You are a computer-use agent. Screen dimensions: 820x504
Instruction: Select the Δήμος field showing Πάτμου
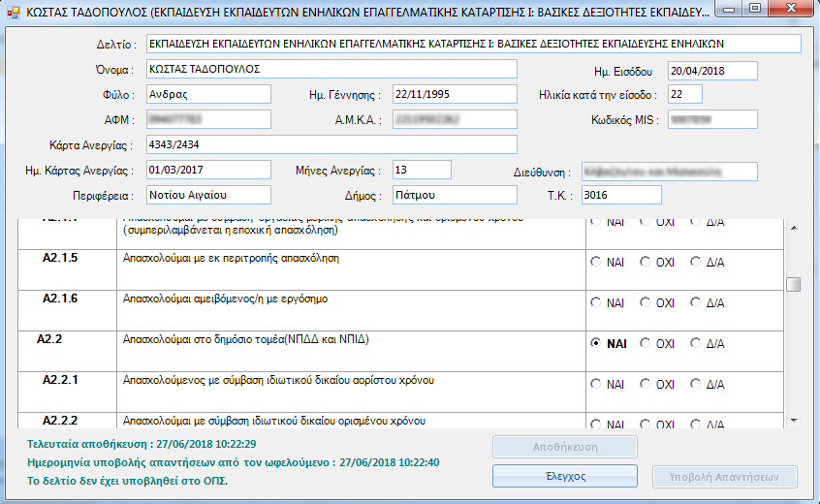click(x=455, y=195)
